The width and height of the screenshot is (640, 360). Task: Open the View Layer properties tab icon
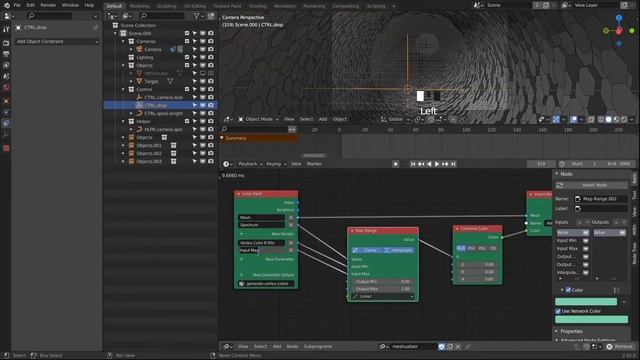(6, 65)
